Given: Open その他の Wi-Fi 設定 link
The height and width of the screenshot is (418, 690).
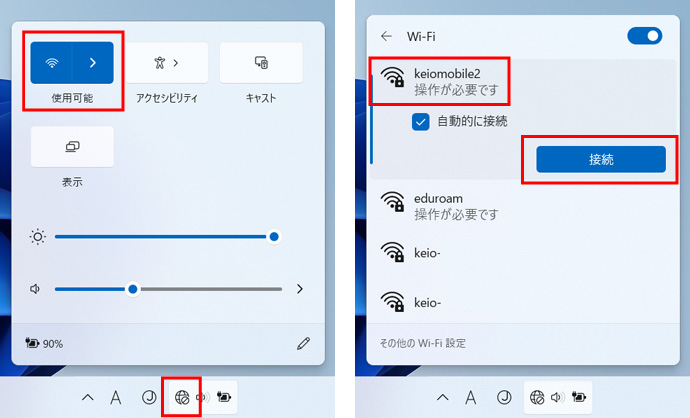Looking at the screenshot, I should pyautogui.click(x=422, y=343).
